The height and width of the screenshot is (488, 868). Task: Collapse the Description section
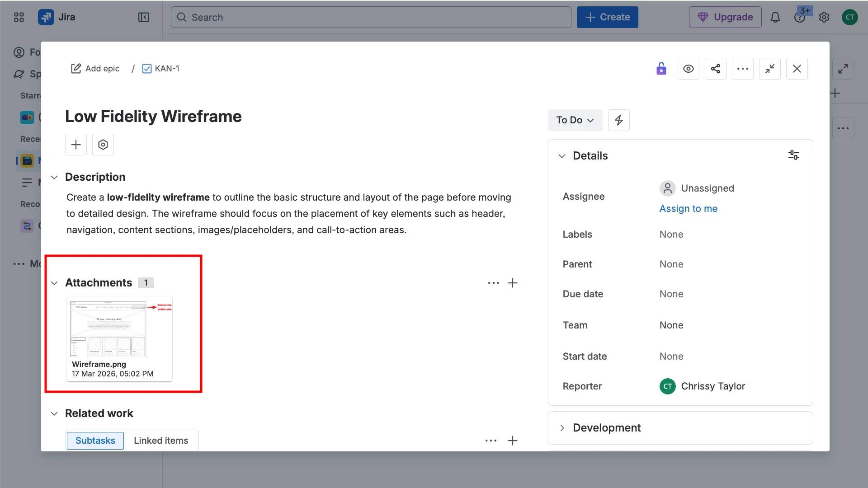[x=54, y=177]
